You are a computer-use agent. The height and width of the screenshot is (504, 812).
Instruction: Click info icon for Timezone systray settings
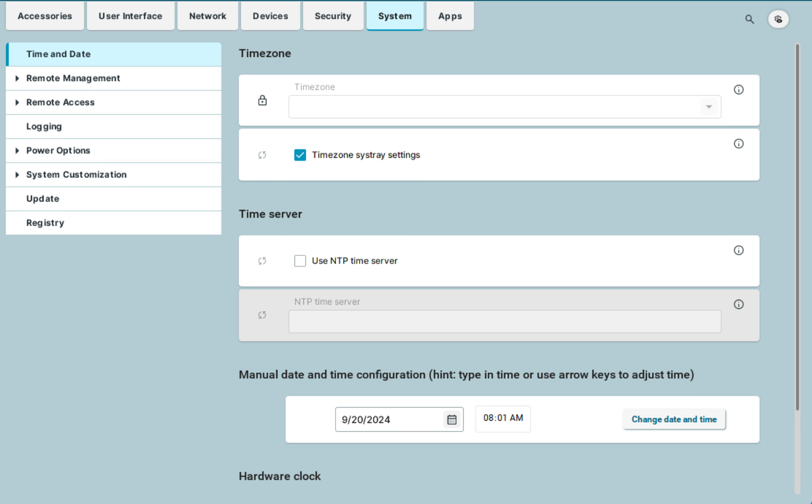738,144
